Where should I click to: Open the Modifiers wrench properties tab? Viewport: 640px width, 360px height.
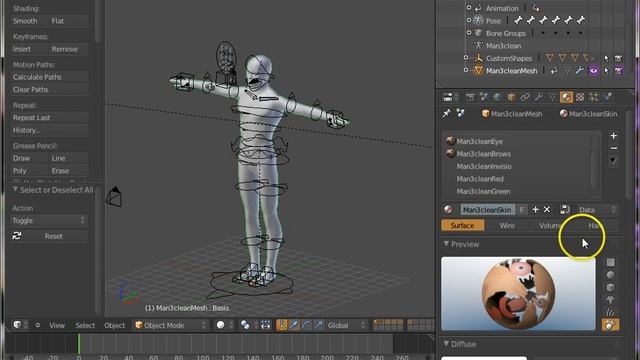tap(539, 97)
